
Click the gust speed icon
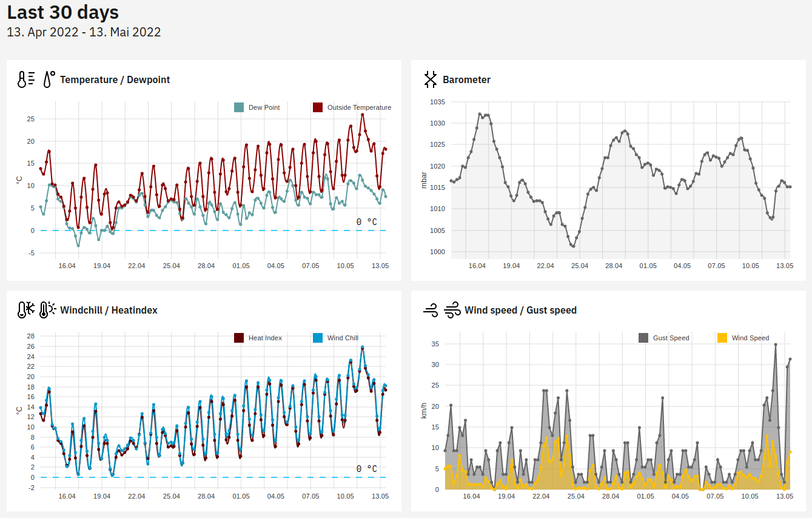click(x=452, y=310)
